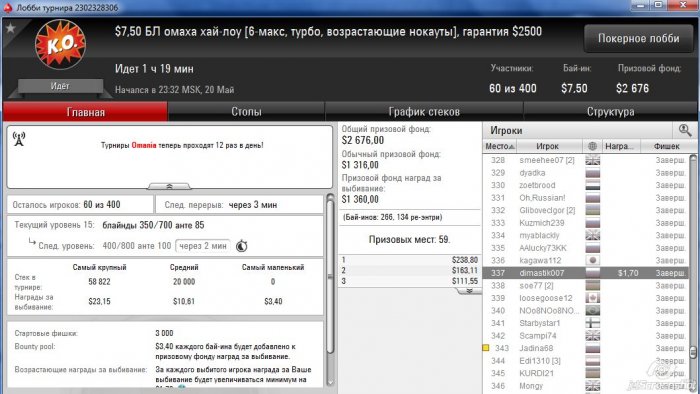The height and width of the screenshot is (394, 700).
Task: Click the K.O. knockout tournament logo
Action: 60,44
